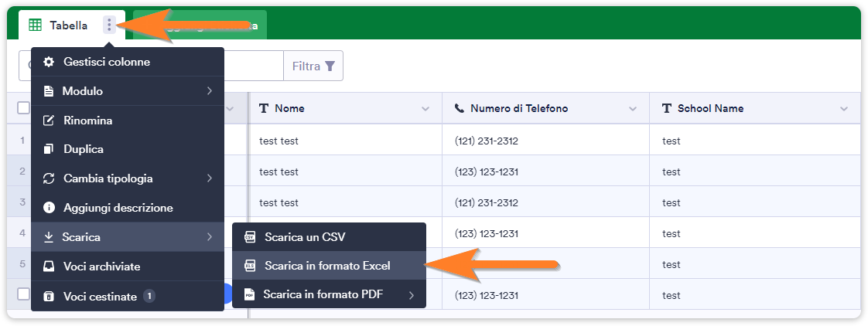Open the Nome column dropdown arrow

pyautogui.click(x=425, y=109)
